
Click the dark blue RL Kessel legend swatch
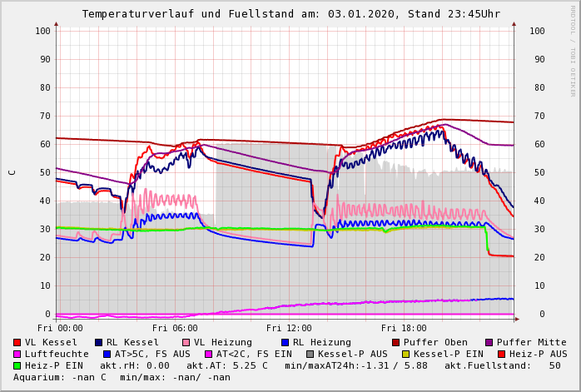[98, 343]
